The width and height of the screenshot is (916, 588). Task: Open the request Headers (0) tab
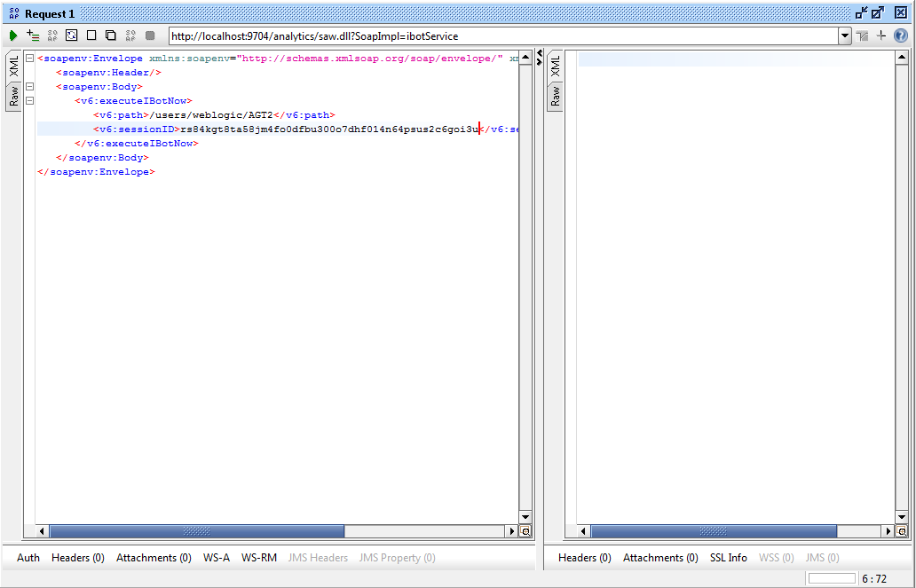[78, 558]
